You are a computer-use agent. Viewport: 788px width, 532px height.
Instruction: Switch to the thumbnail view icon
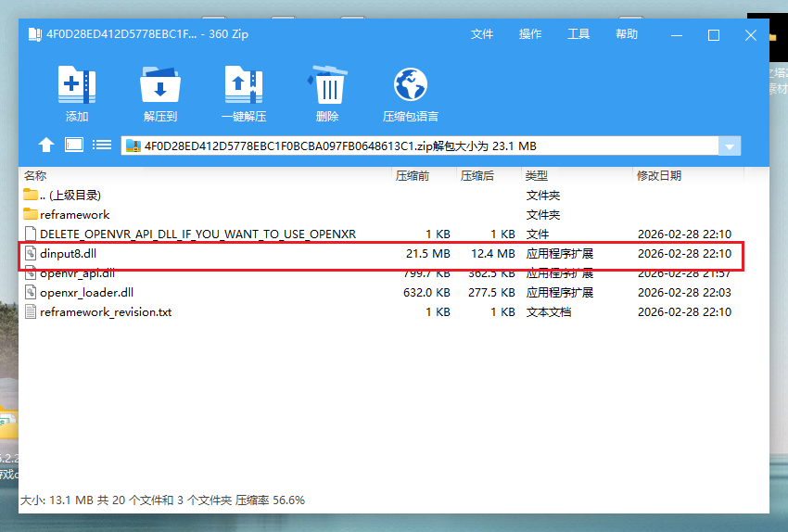click(74, 145)
